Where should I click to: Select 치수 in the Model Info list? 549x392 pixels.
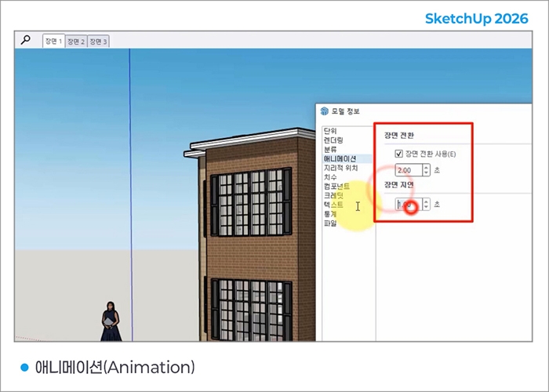pyautogui.click(x=330, y=177)
